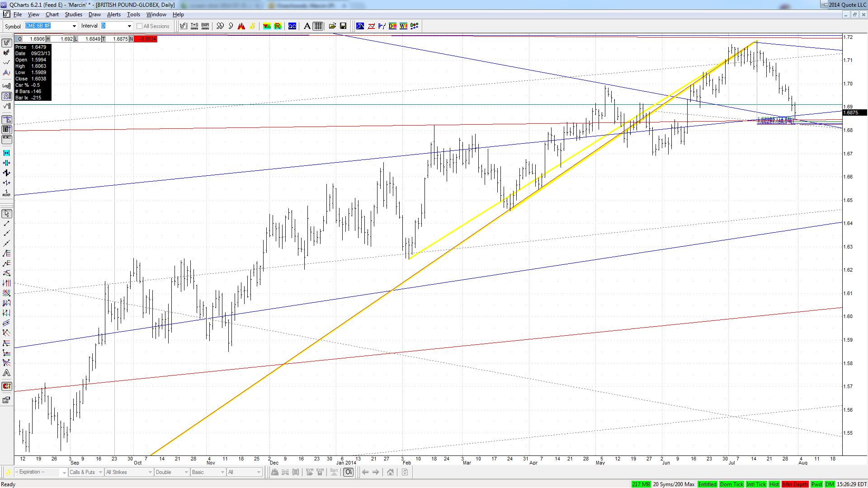
Task: Click the Dom Tick status bar indicator
Action: 731,484
